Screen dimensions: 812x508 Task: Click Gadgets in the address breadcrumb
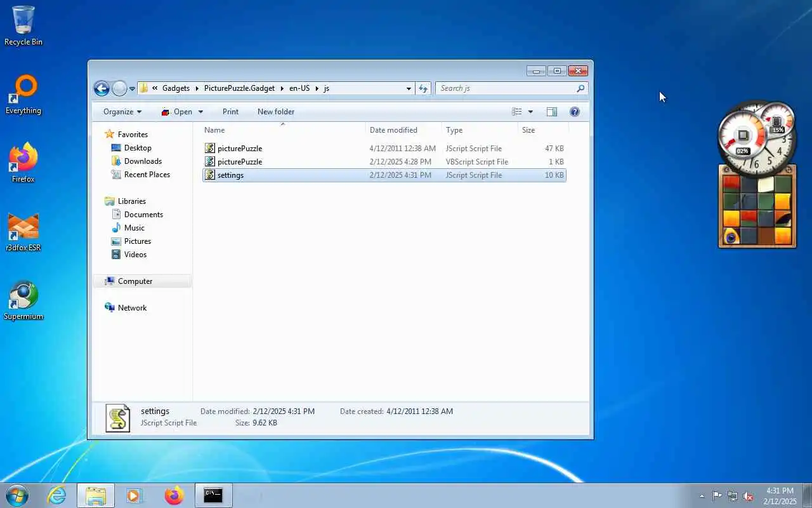[176, 88]
